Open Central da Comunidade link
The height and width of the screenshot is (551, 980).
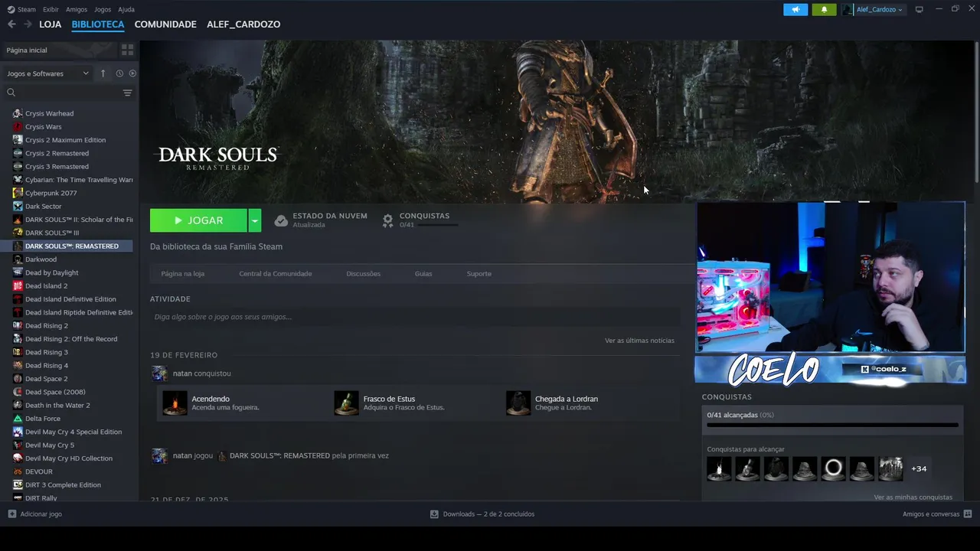point(275,273)
